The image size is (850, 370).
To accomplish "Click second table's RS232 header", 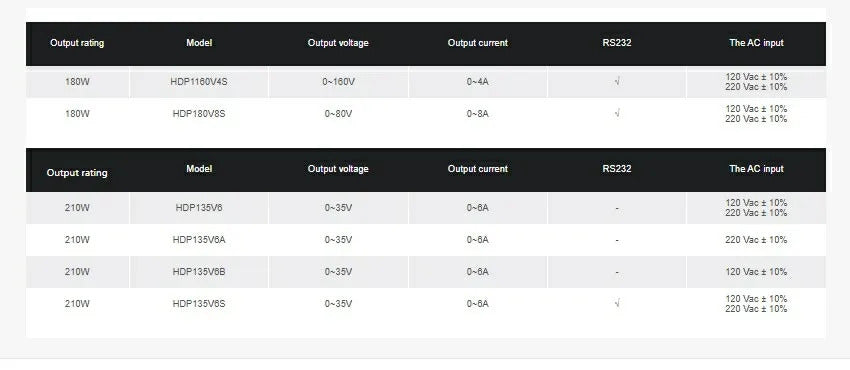I will pyautogui.click(x=617, y=168).
